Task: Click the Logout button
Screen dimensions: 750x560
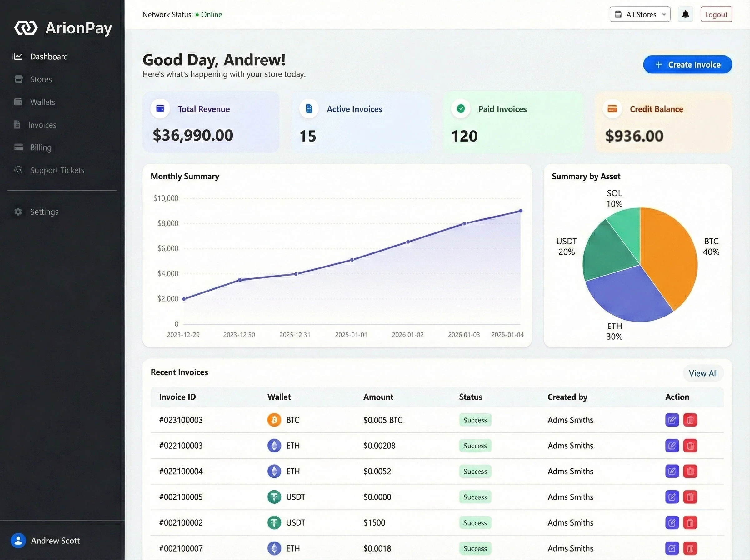Action: [x=716, y=14]
